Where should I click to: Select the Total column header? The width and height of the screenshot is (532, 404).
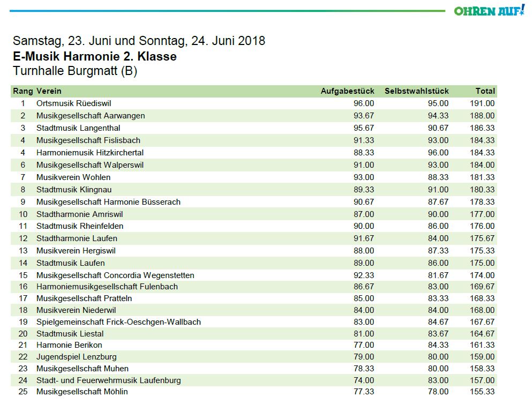click(x=485, y=91)
